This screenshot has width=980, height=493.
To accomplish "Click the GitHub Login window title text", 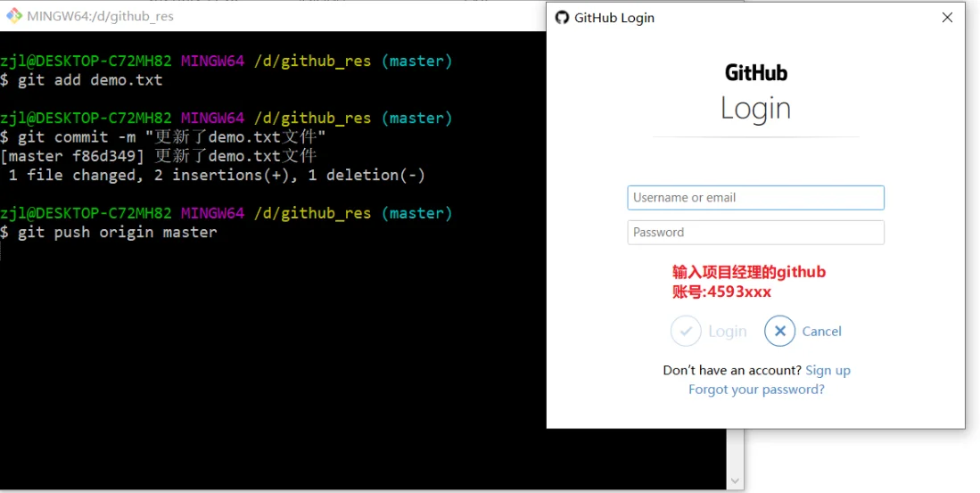I will (614, 18).
